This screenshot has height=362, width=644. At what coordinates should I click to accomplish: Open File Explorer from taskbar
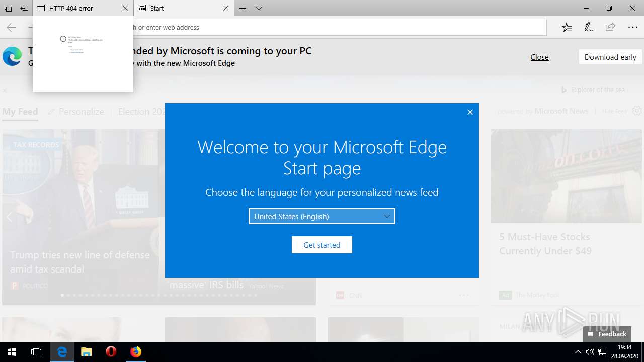coord(87,352)
